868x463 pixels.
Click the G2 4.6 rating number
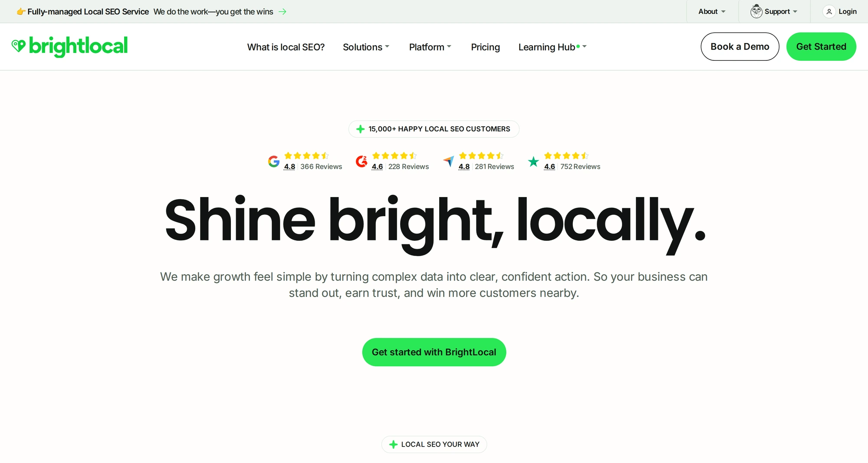pos(377,167)
